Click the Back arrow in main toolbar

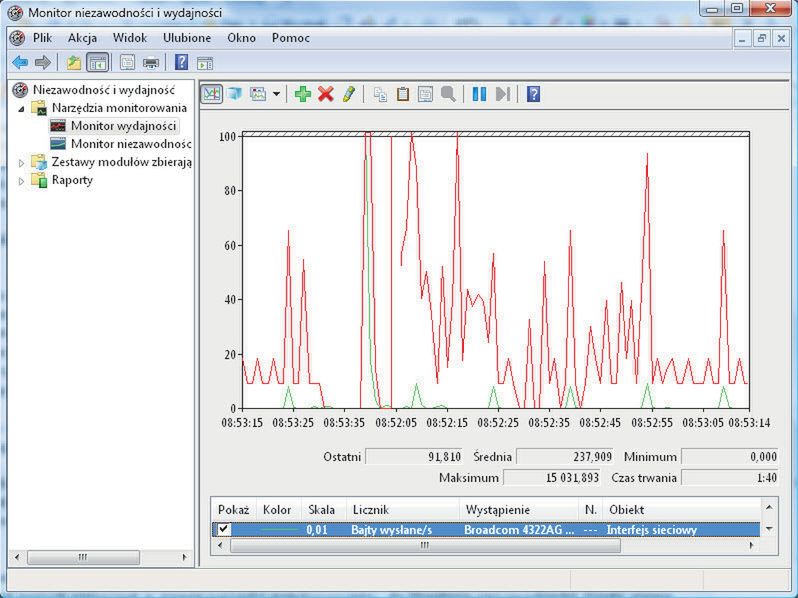coord(20,62)
